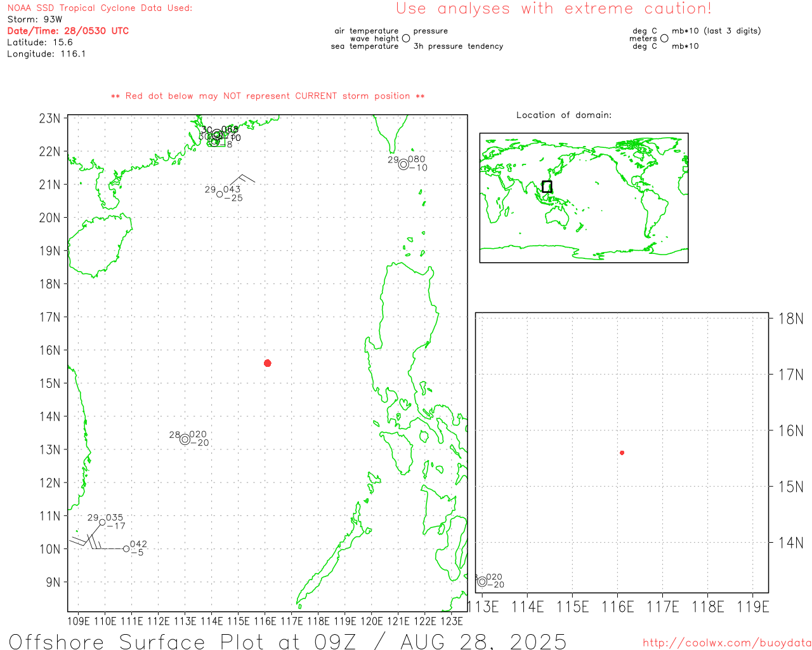Click 'mb*10 (last 3 digits)' legend text
812x650 pixels.
(x=716, y=31)
